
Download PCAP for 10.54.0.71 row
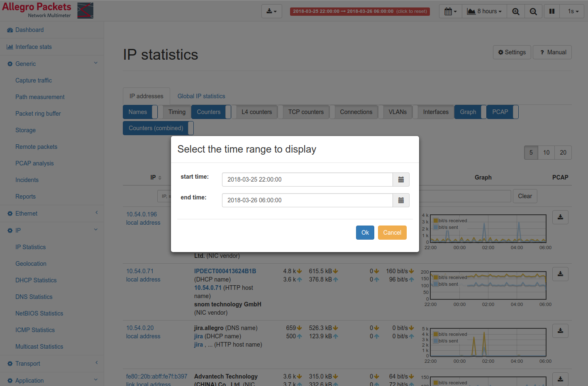(560, 274)
